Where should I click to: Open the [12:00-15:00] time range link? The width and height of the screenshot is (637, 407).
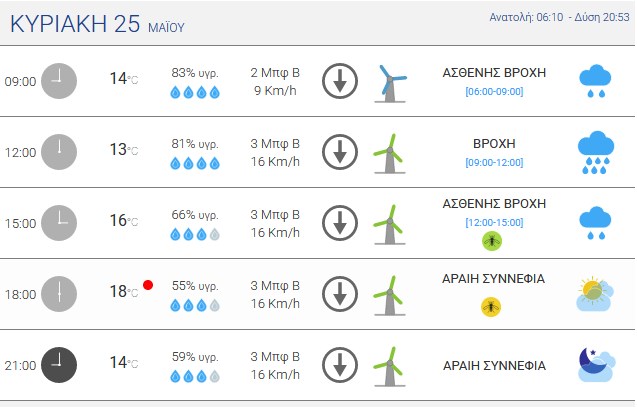click(x=494, y=223)
